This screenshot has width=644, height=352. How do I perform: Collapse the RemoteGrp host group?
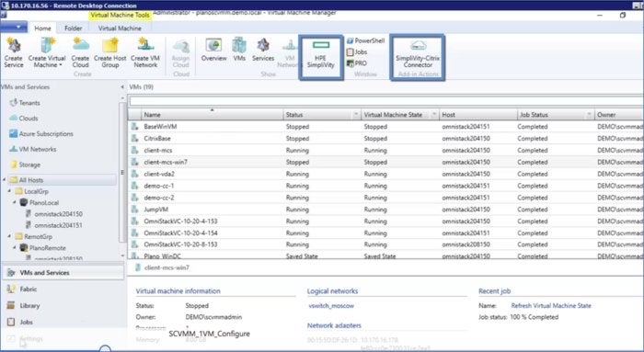[9, 236]
